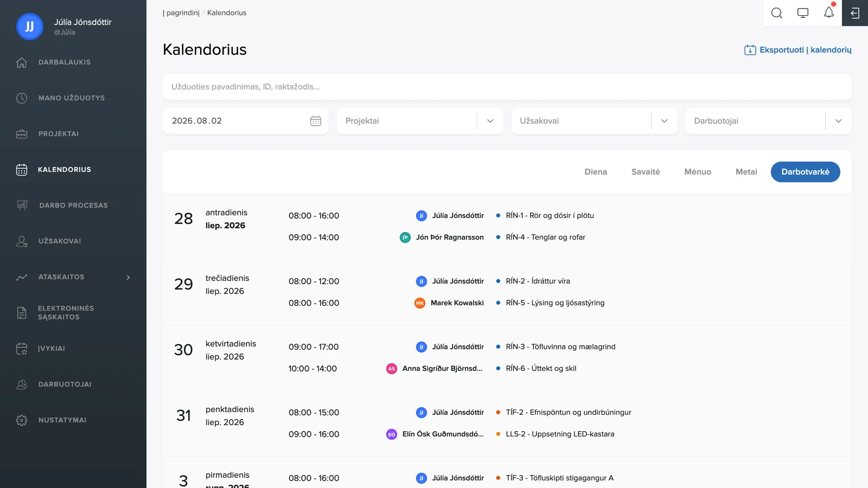Click task RÍN-6 - Úttekt og skil

pos(541,369)
